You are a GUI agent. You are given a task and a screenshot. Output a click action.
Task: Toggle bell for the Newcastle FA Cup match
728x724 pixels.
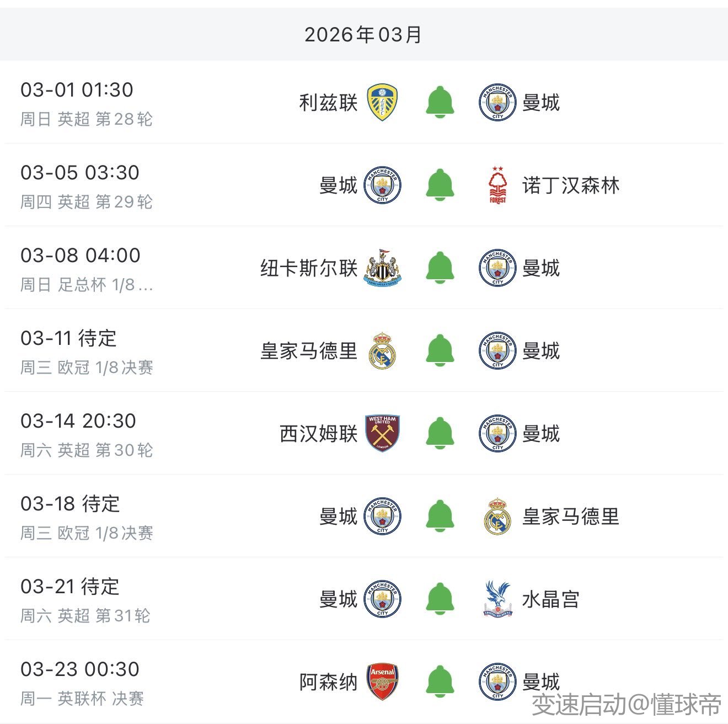click(440, 268)
